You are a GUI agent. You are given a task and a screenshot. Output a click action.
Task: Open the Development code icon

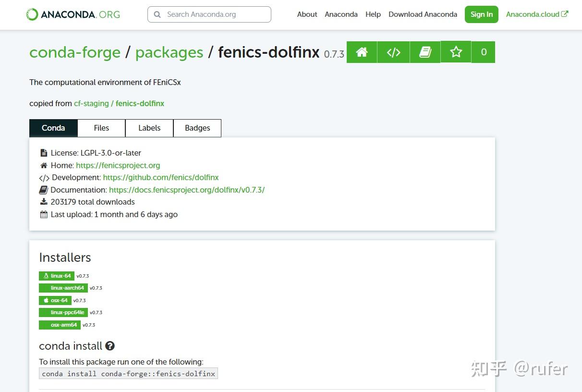(393, 52)
